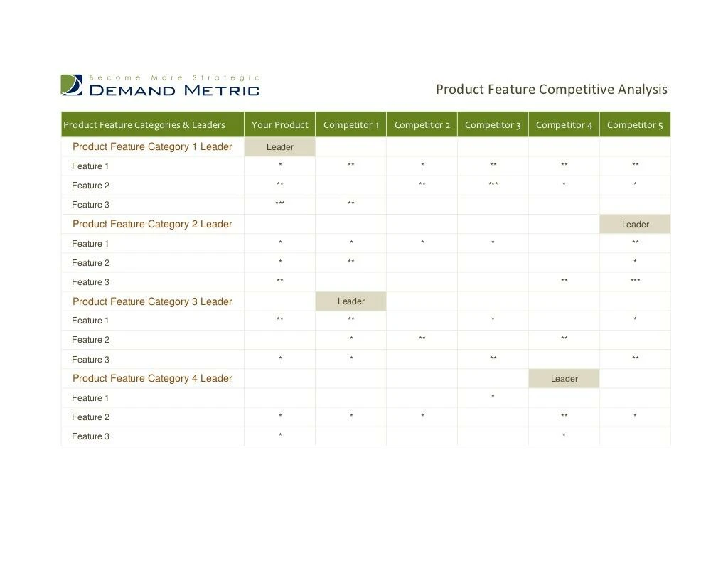728x563 pixels.
Task: Click the 'Leader' cell in Competitor 5 column
Action: tap(634, 224)
